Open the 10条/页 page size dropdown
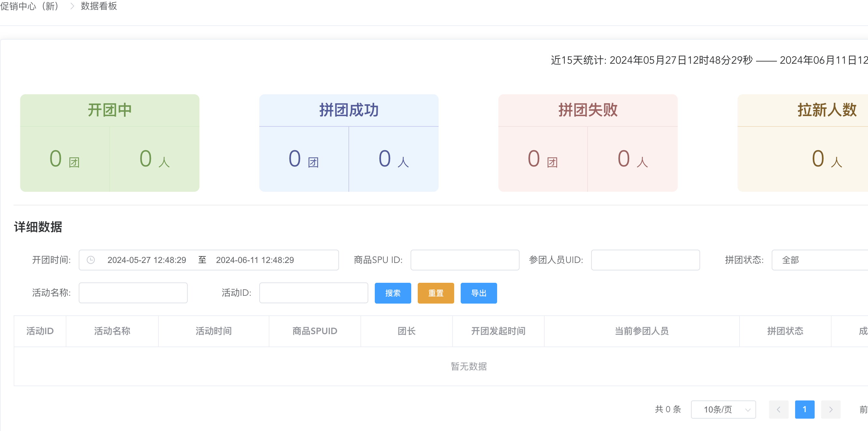Viewport: 868px width, 431px height. (723, 410)
